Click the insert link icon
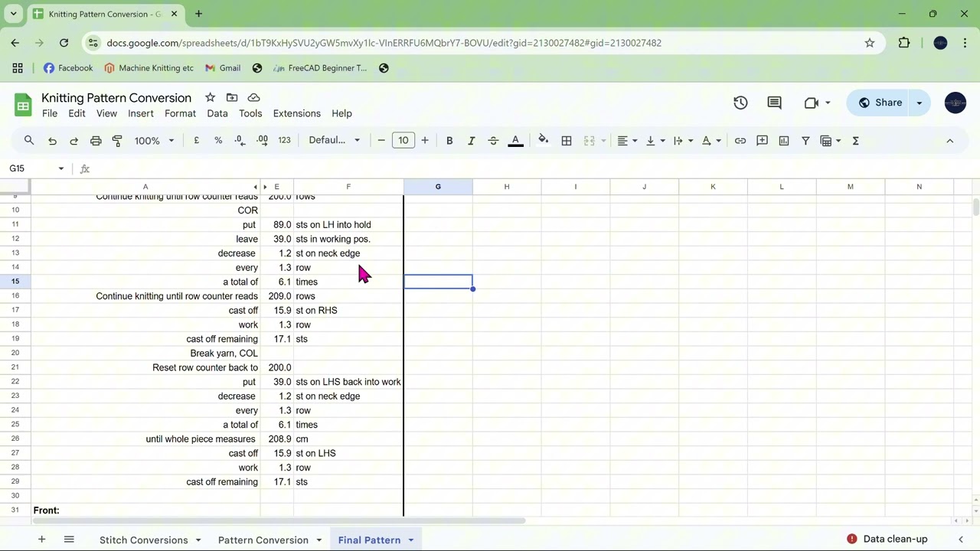The width and height of the screenshot is (980, 551). coord(740,141)
